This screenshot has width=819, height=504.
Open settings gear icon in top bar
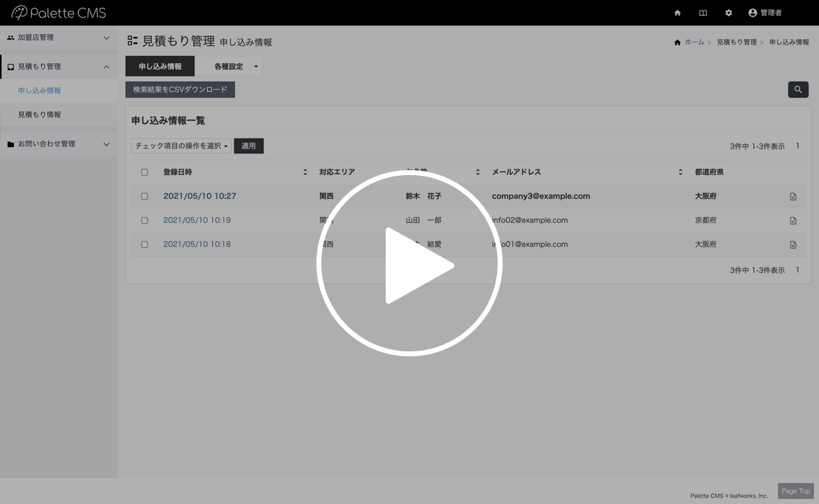pos(729,13)
